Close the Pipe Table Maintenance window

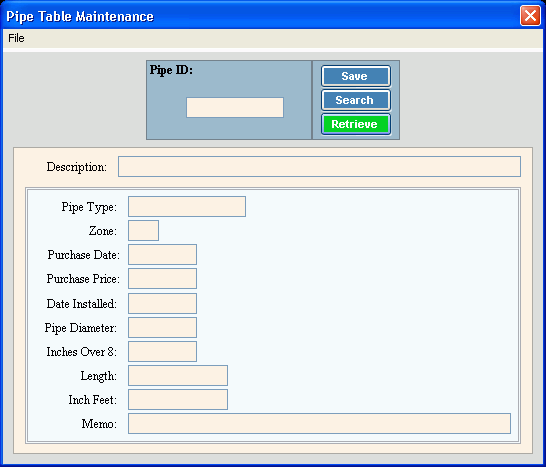[x=530, y=16]
